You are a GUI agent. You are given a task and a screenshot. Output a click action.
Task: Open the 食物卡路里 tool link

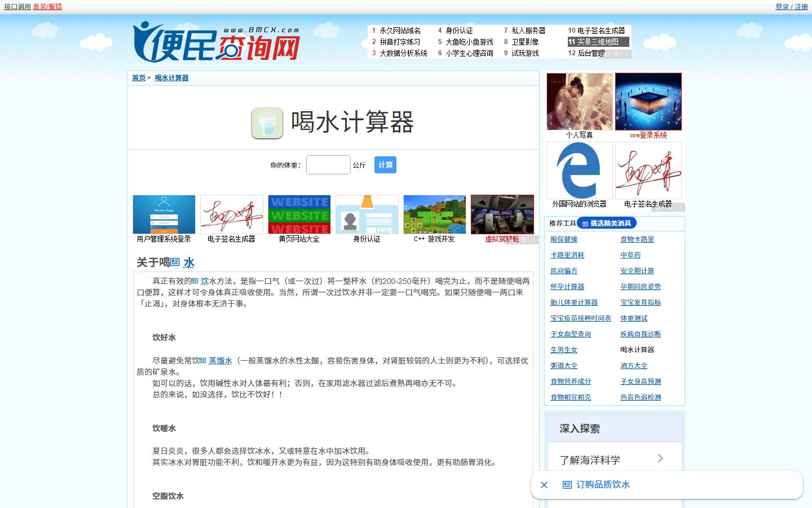pyautogui.click(x=637, y=239)
